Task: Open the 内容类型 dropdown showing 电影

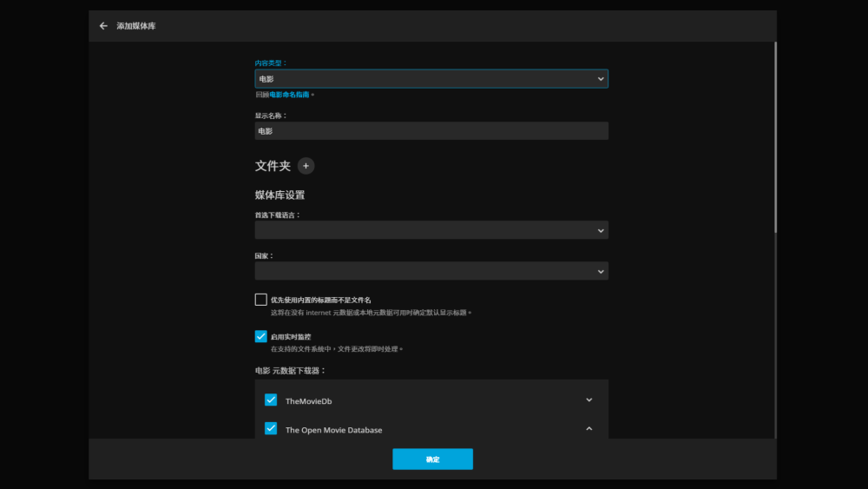Action: pyautogui.click(x=431, y=79)
